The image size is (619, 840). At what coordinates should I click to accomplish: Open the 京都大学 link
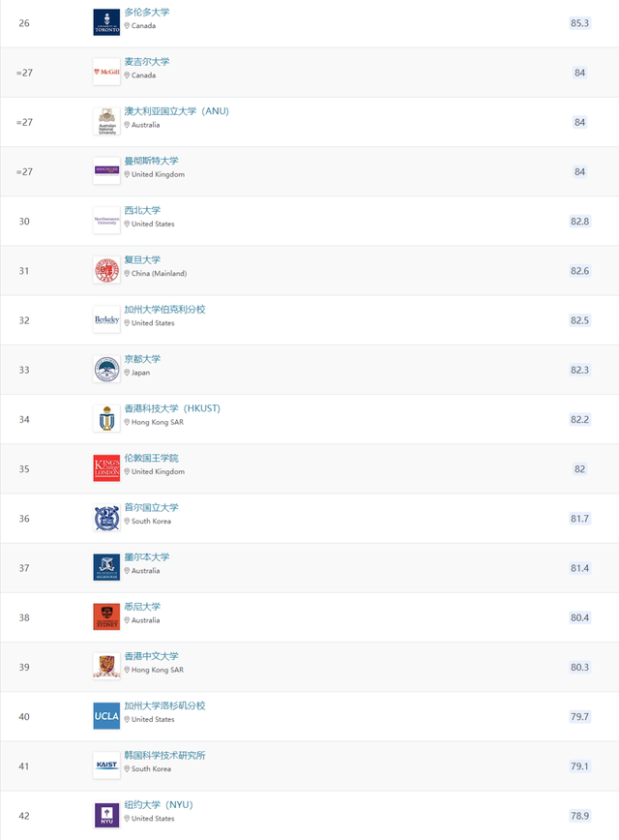click(x=142, y=359)
